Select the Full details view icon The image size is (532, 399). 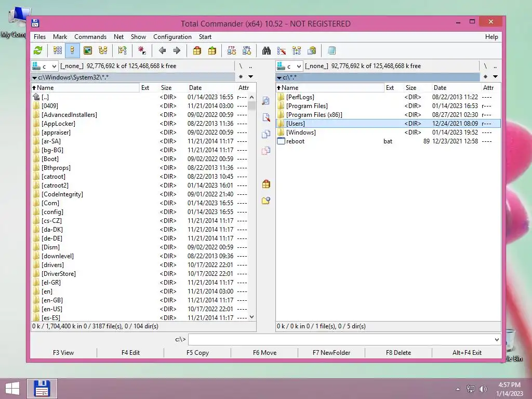[x=72, y=51]
